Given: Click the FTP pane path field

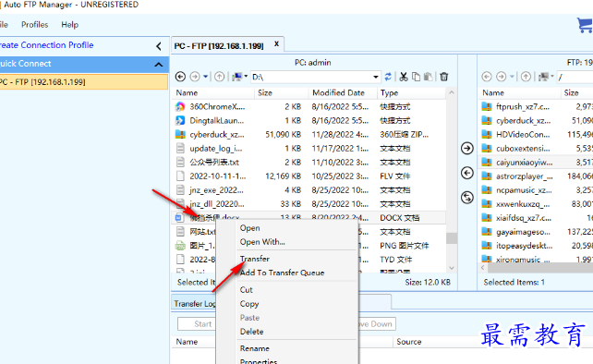Looking at the screenshot, I should click(x=575, y=77).
